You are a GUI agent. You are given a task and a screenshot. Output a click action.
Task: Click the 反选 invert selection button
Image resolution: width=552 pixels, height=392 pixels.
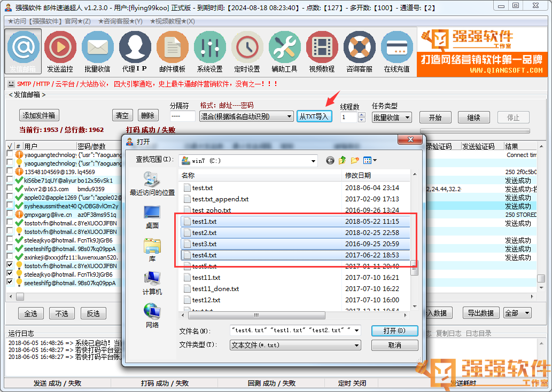click(94, 313)
